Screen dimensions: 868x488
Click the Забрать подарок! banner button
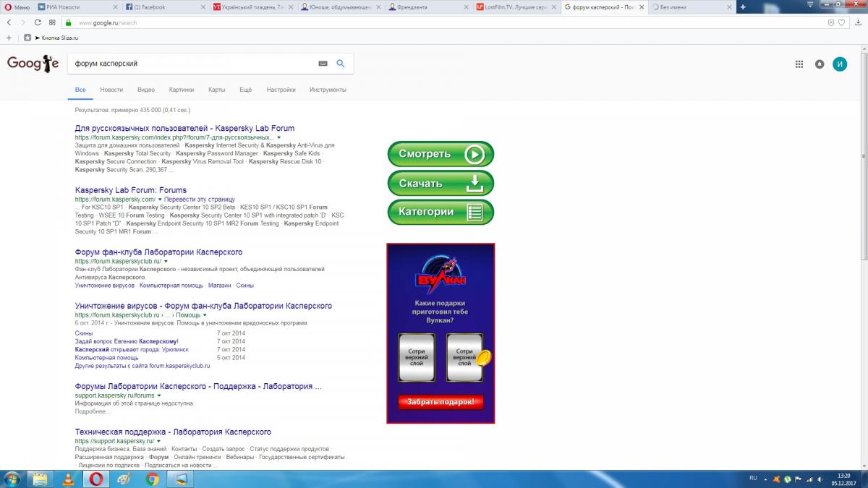(441, 401)
